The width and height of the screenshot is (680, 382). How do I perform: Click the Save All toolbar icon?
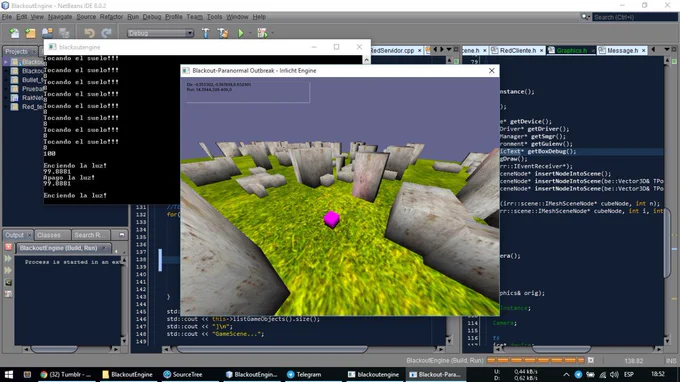tap(64, 33)
